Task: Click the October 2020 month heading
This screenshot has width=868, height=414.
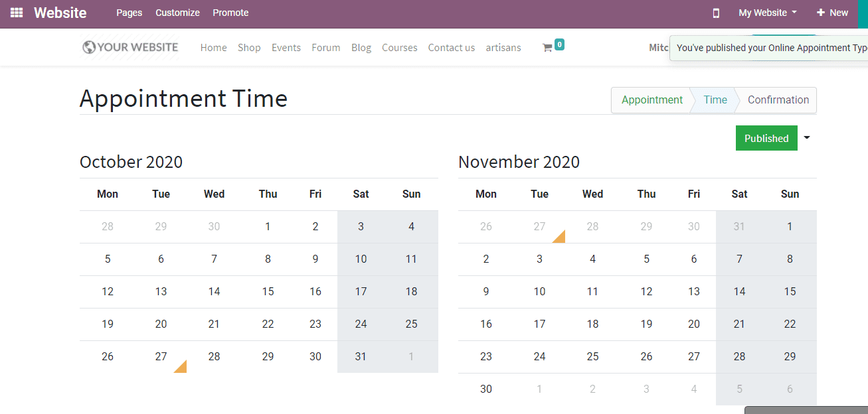Action: tap(131, 162)
